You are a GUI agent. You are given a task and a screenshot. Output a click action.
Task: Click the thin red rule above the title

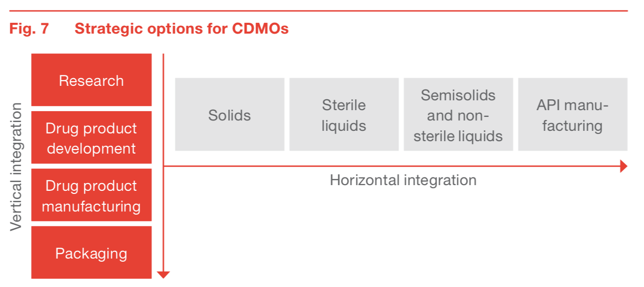click(x=318, y=10)
